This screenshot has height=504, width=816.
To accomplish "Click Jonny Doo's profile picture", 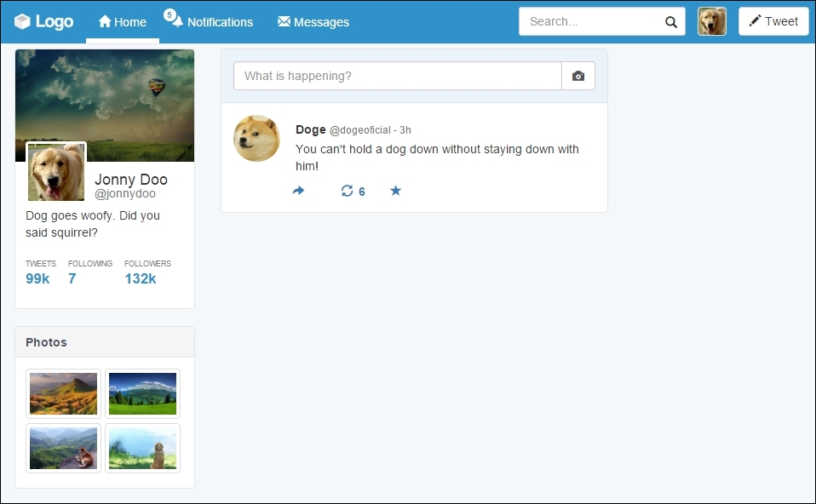I will pyautogui.click(x=56, y=172).
